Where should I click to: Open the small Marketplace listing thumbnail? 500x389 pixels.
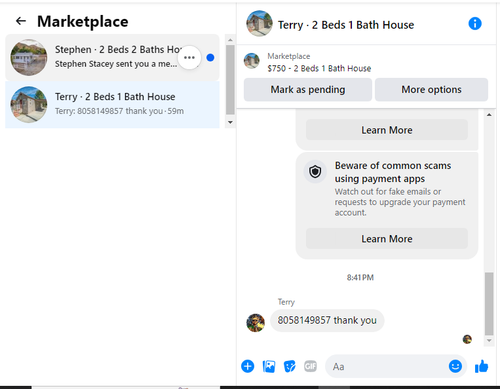tap(252, 61)
